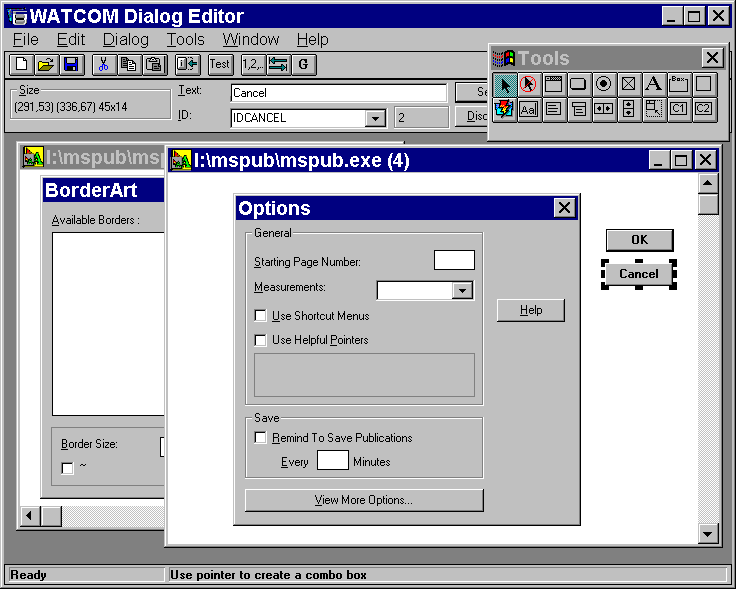Toggle the Use Helpful Pointers checkbox
Viewport: 736px width, 589px height.
[261, 340]
